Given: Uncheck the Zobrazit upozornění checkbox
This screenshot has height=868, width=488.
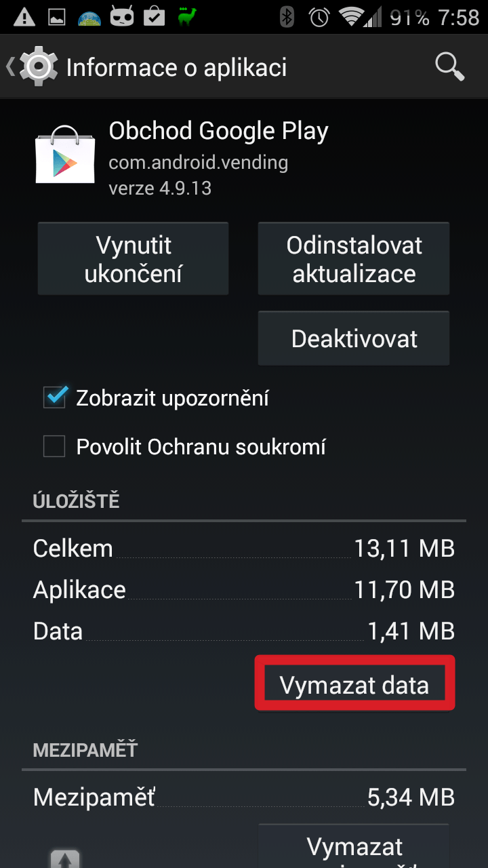Looking at the screenshot, I should coord(54,397).
